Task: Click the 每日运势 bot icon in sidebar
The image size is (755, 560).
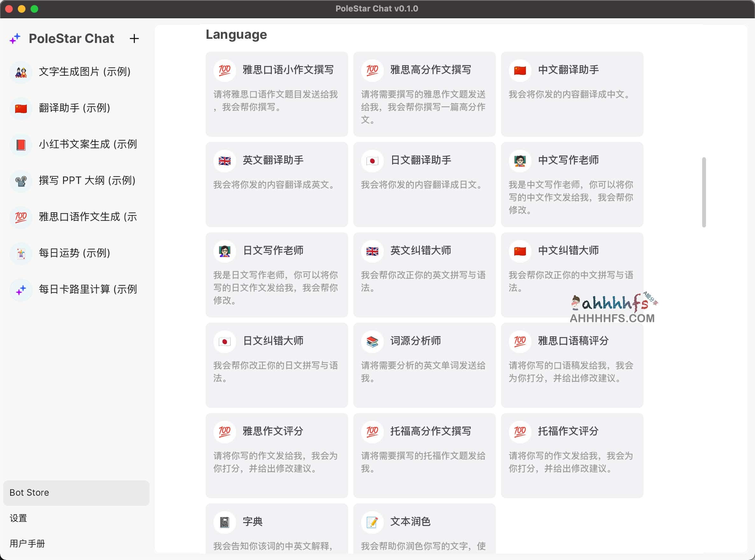Action: coord(21,253)
